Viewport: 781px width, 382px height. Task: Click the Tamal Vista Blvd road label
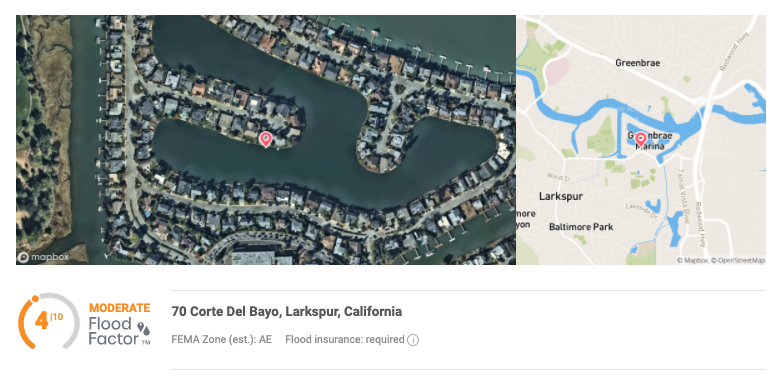click(x=686, y=196)
